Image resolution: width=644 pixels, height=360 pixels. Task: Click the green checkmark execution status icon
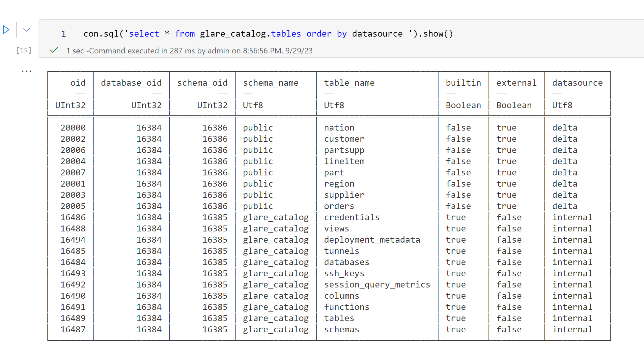(x=54, y=50)
